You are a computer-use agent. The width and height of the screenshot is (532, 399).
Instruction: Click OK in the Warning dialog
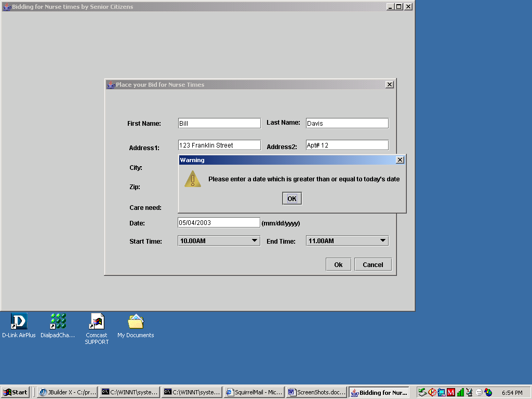(x=292, y=198)
